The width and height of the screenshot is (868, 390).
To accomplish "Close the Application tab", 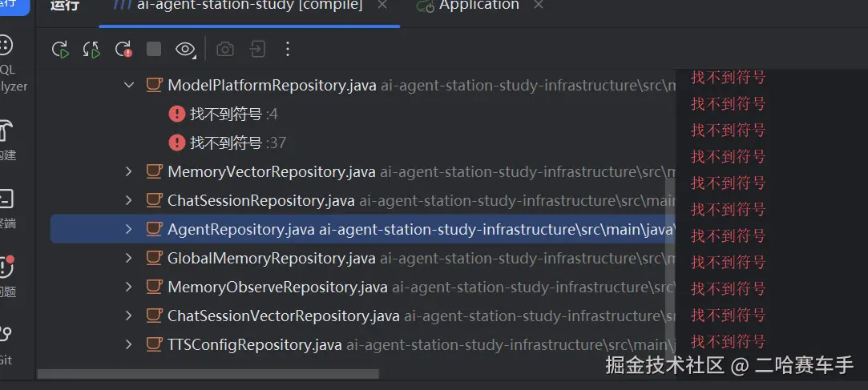I will 538,5.
